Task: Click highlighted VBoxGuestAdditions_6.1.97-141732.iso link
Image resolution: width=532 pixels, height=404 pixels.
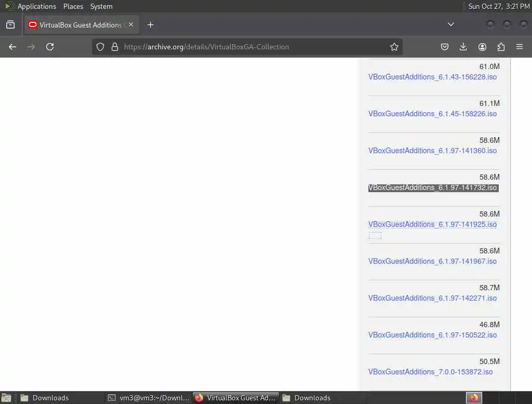Action: tap(433, 187)
